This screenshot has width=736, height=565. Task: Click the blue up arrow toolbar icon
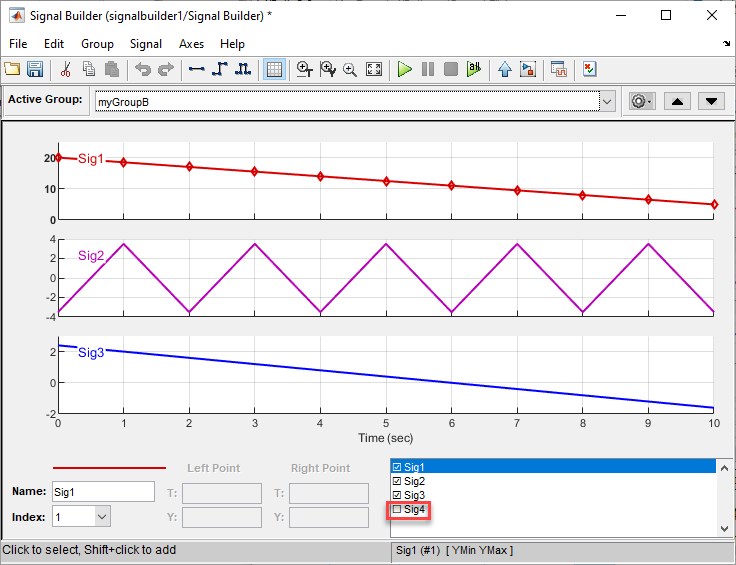pyautogui.click(x=505, y=69)
